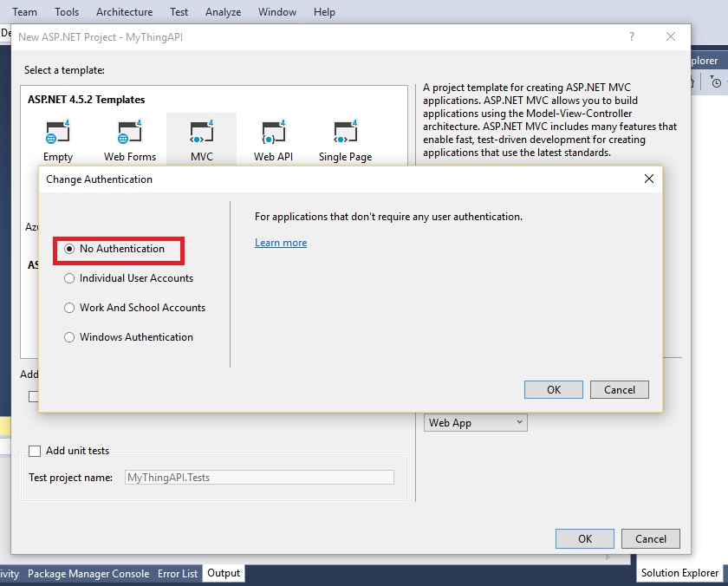Screen dimensions: 728x586
Task: Click the help question mark icon
Action: (632, 36)
